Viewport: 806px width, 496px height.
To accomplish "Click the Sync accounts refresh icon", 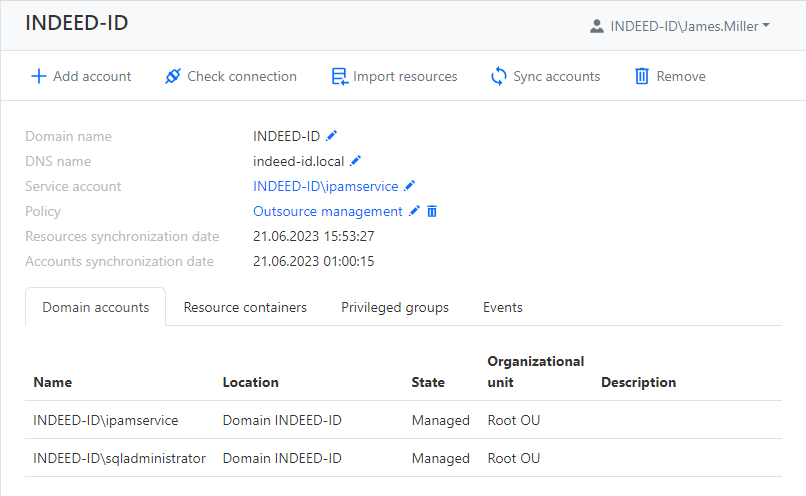I will [x=499, y=76].
